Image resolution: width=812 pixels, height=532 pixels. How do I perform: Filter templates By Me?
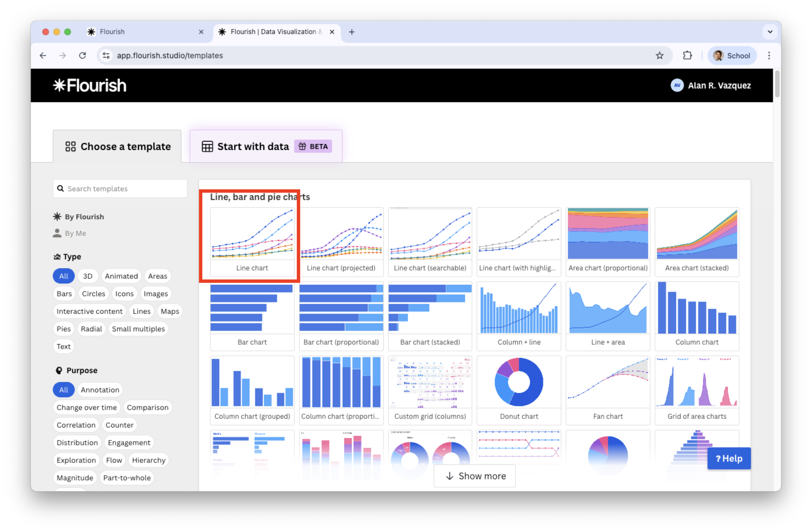point(75,233)
